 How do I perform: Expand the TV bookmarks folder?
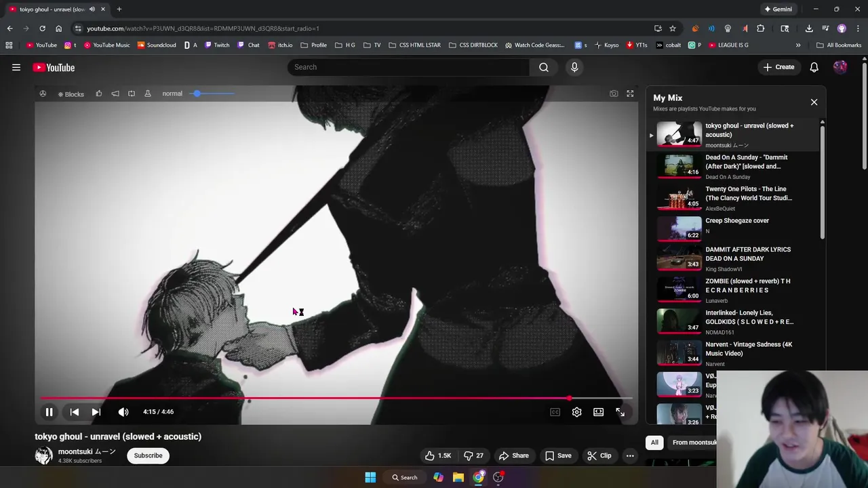372,45
